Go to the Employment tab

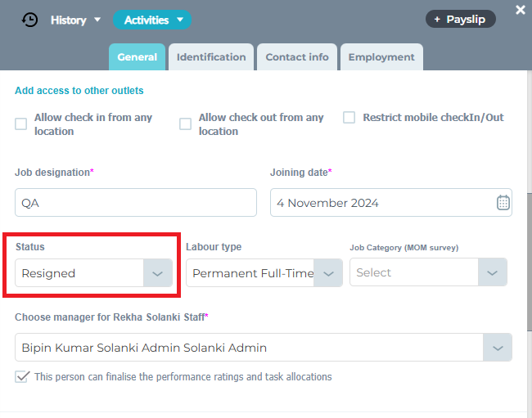[381, 57]
